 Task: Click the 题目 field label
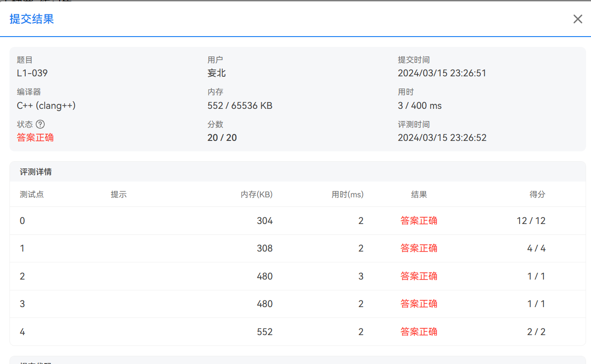click(x=25, y=60)
